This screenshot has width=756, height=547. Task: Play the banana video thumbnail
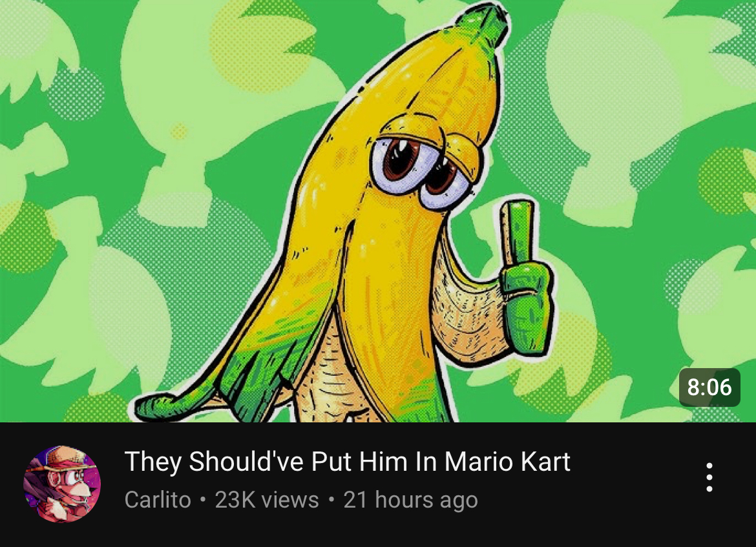click(x=378, y=211)
